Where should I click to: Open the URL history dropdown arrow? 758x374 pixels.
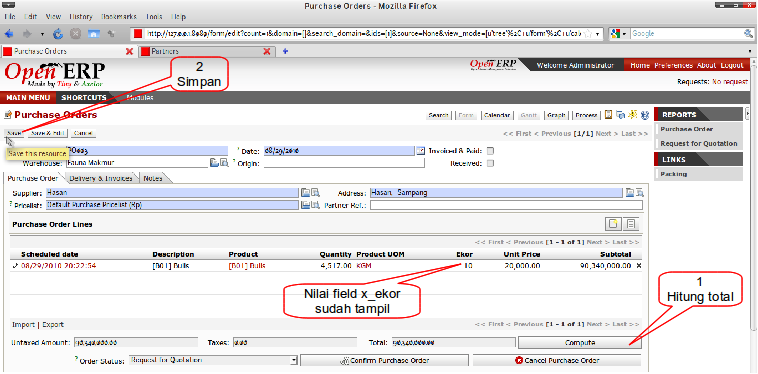pos(598,34)
